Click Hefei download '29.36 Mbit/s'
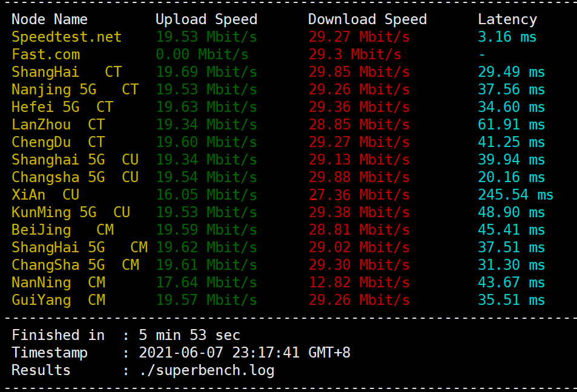Image resolution: width=577 pixels, height=392 pixels. click(359, 107)
